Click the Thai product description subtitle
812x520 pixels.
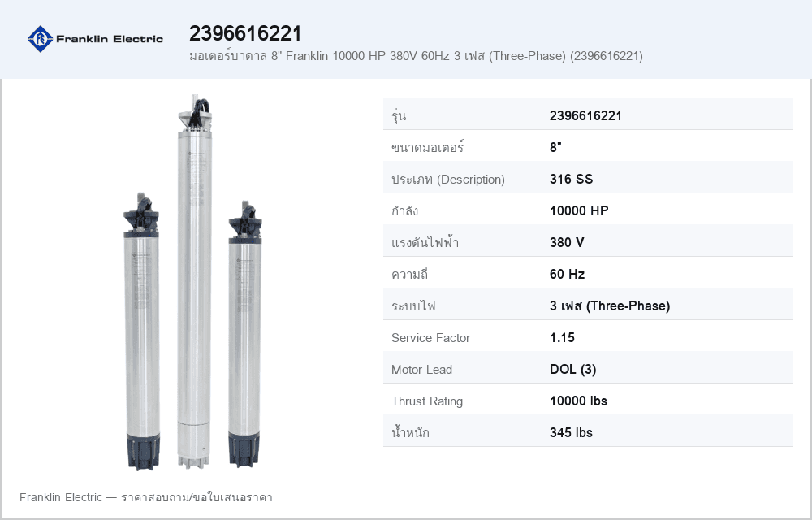coord(416,56)
